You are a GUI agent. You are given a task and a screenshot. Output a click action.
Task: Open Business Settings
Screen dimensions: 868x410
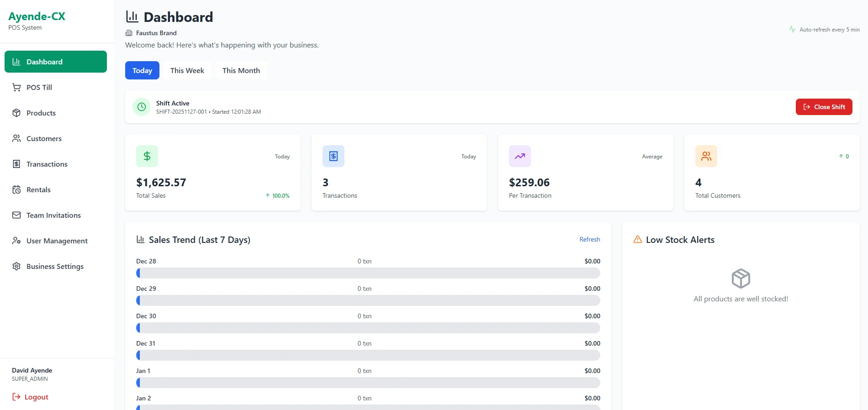[56, 266]
